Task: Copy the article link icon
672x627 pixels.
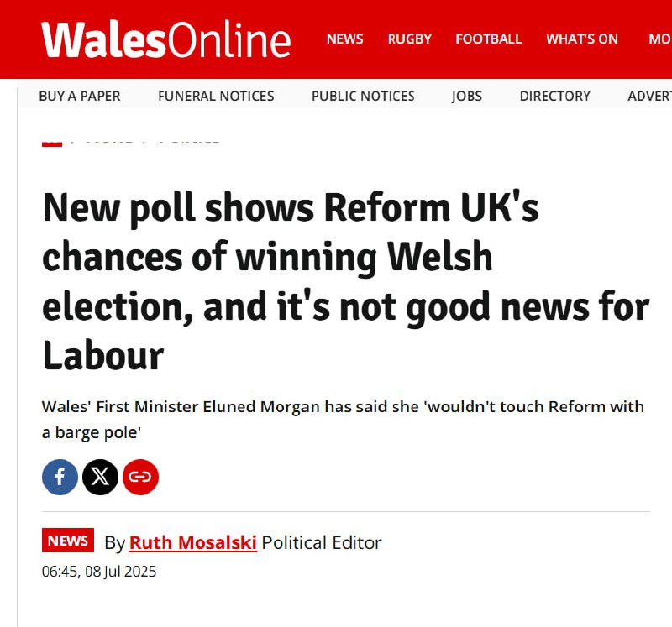Action: click(140, 478)
